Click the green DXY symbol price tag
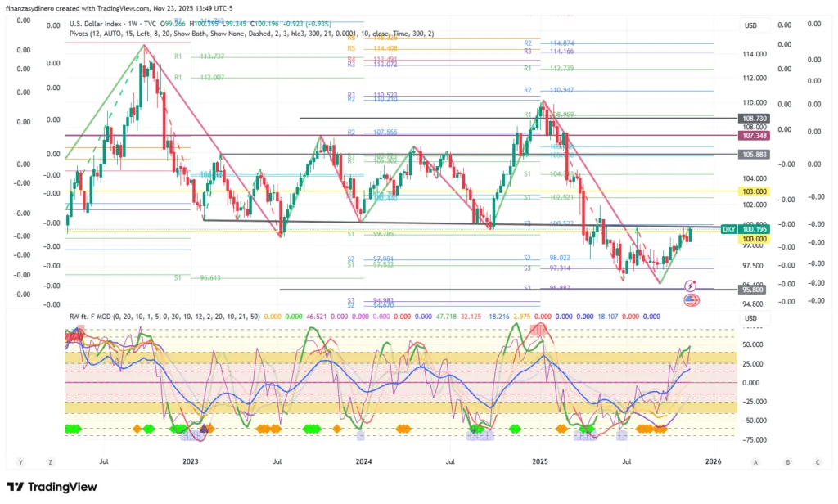 (728, 230)
